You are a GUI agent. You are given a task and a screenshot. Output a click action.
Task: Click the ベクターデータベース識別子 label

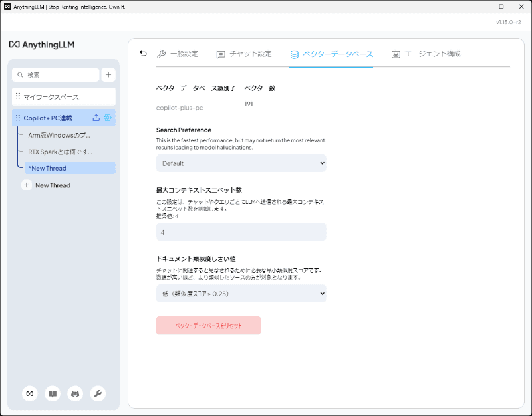(x=196, y=88)
